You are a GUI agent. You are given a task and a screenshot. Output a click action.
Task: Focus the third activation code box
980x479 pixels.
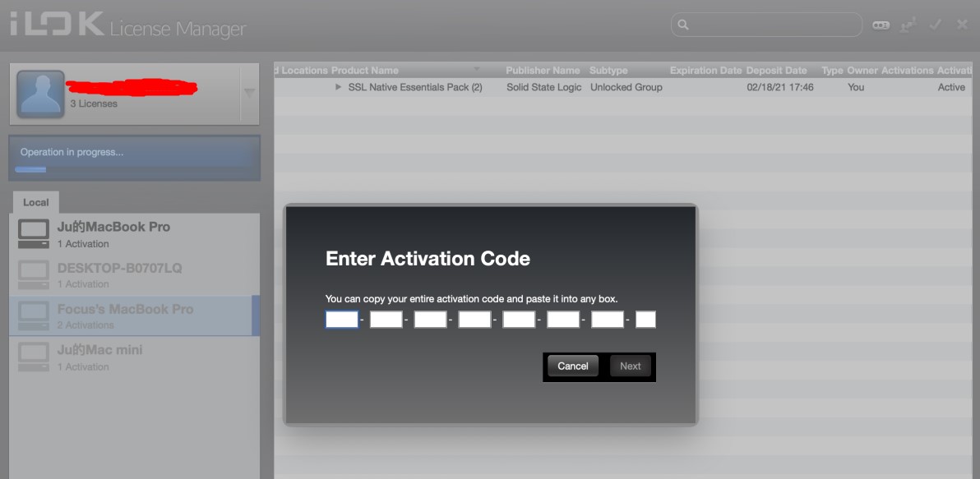[431, 320]
